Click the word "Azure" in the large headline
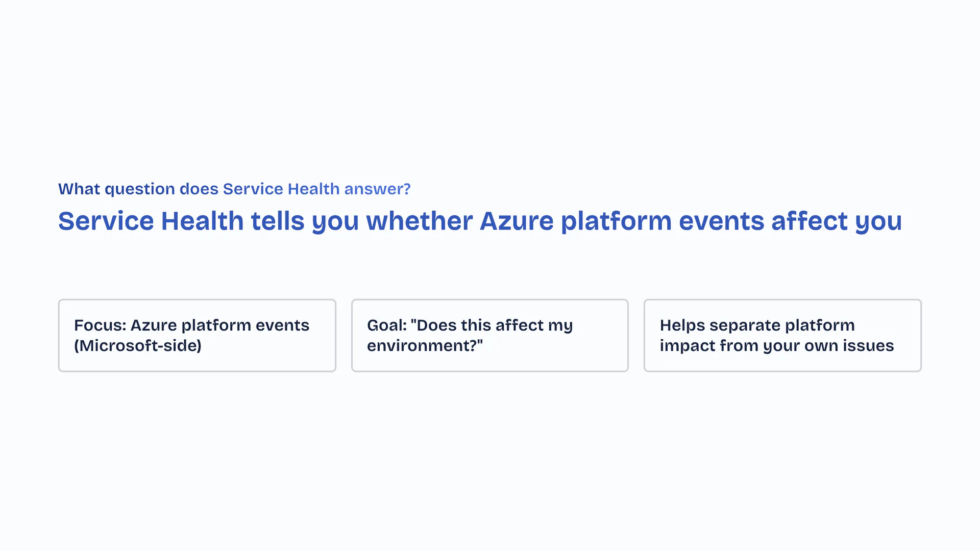This screenshot has height=551, width=980. tap(517, 221)
